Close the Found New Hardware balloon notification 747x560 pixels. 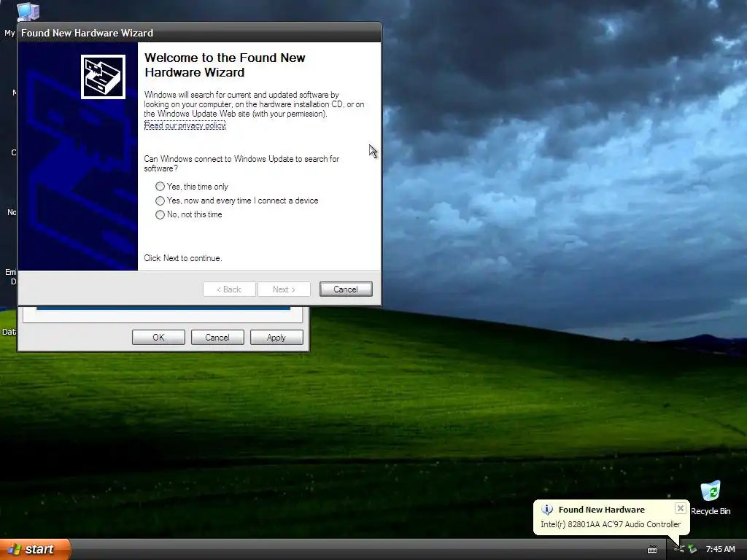(x=681, y=508)
